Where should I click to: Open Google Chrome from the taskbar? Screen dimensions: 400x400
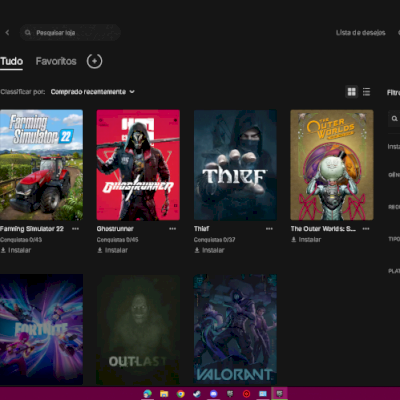click(x=180, y=394)
